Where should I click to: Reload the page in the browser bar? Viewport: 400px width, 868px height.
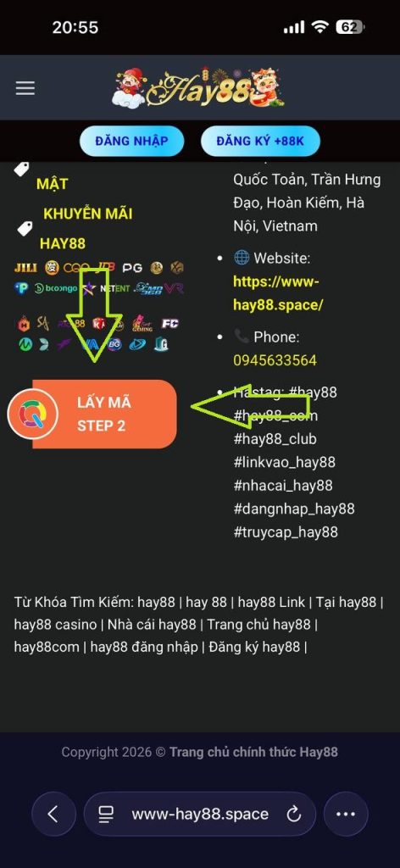click(294, 814)
